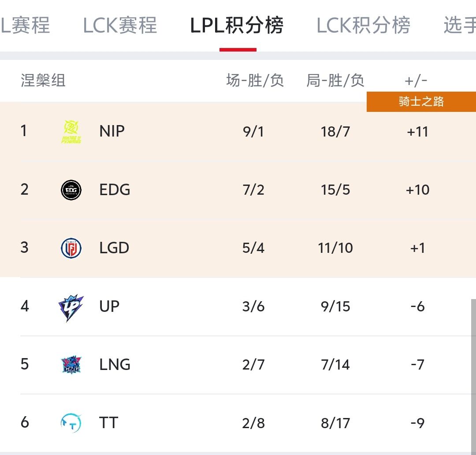Click the +/- column header

416,81
